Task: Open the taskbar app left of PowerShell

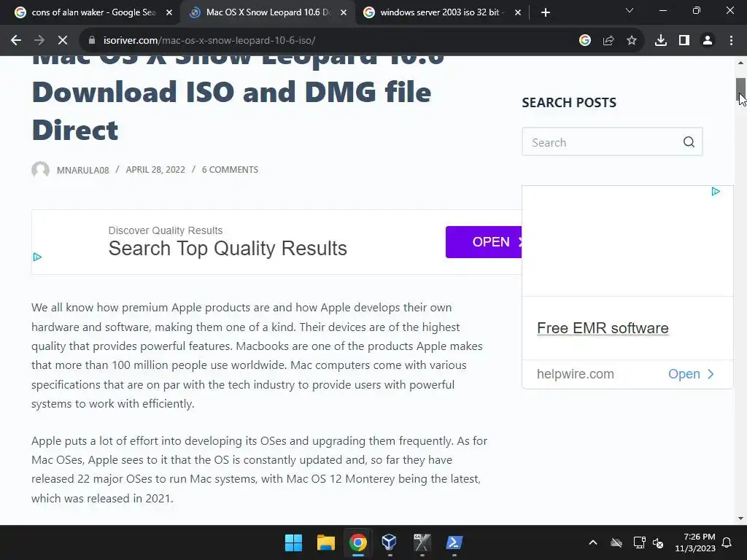Action: coord(422,542)
